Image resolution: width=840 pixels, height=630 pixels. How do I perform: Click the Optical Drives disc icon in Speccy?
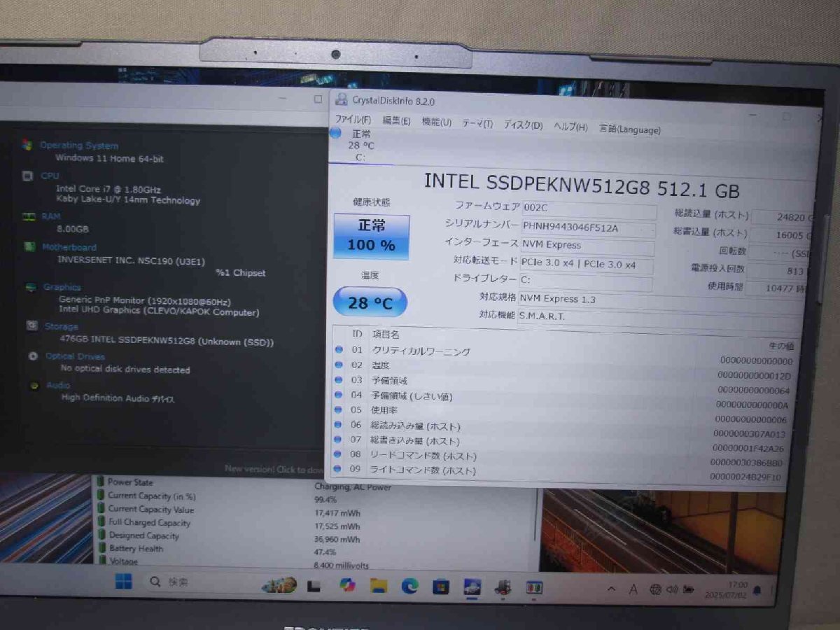pyautogui.click(x=32, y=356)
